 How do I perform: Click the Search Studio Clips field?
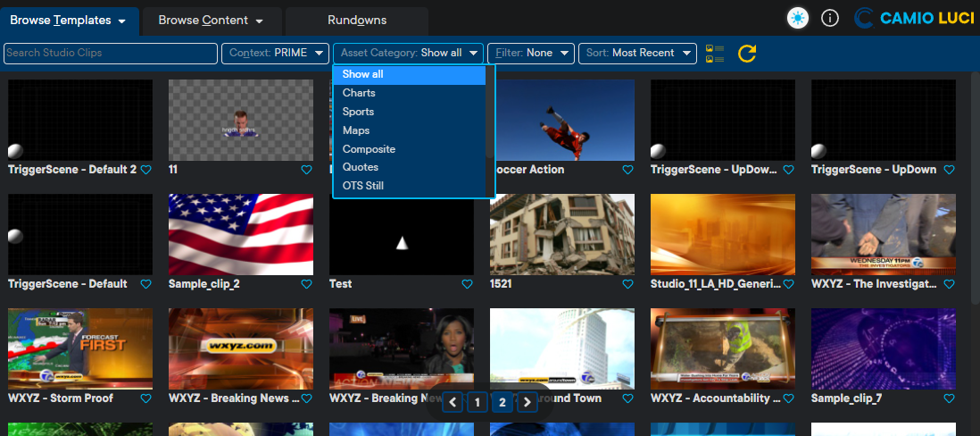(x=111, y=54)
